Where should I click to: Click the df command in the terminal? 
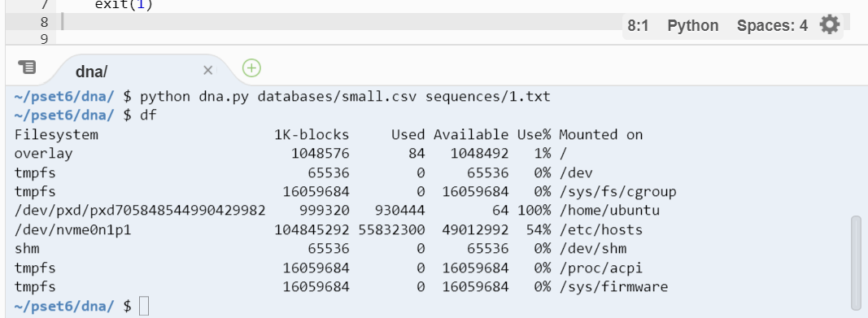pos(148,115)
